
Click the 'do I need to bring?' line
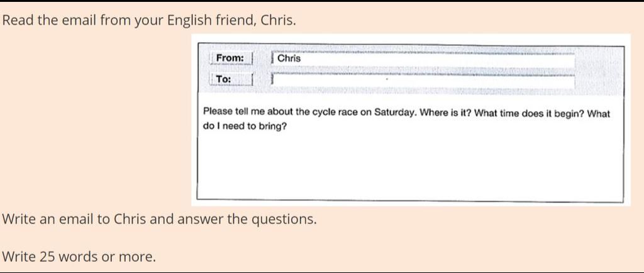pos(245,126)
